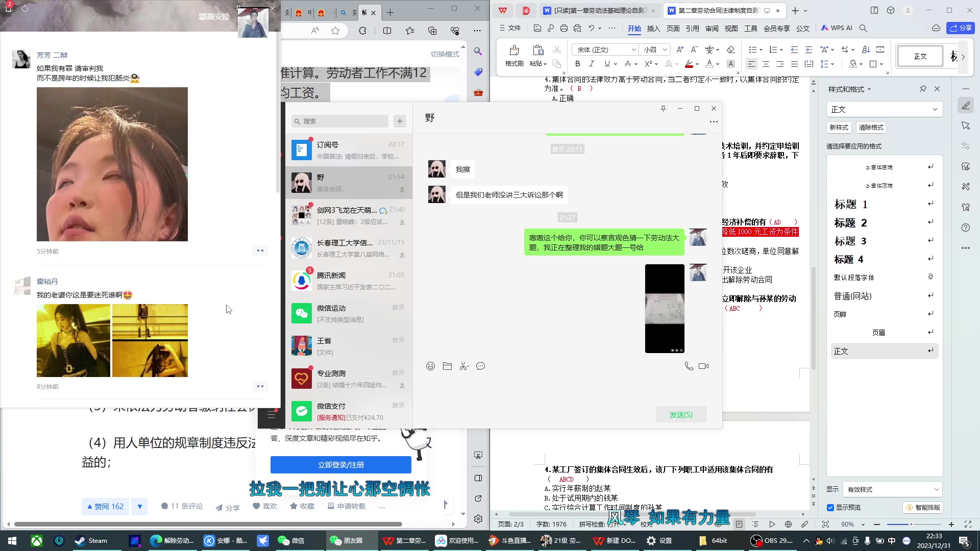Toggle the 切换模式 switch in the browser

[x=445, y=54]
